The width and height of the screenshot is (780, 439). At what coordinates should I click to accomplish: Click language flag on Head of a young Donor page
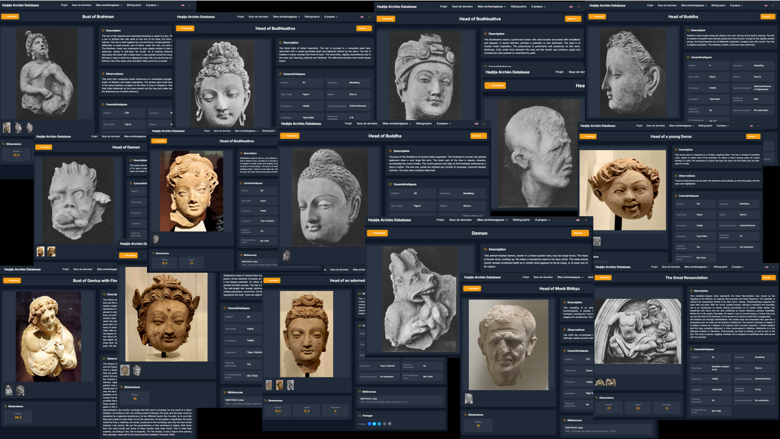(x=751, y=126)
